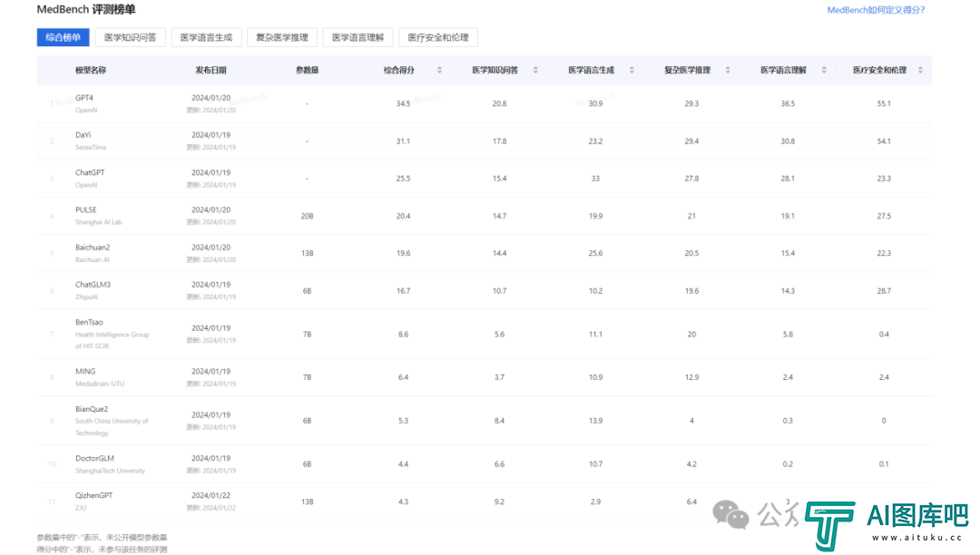Screen dimensions: 980x555
Task: Select the Baichuan2 model name
Action: click(93, 248)
